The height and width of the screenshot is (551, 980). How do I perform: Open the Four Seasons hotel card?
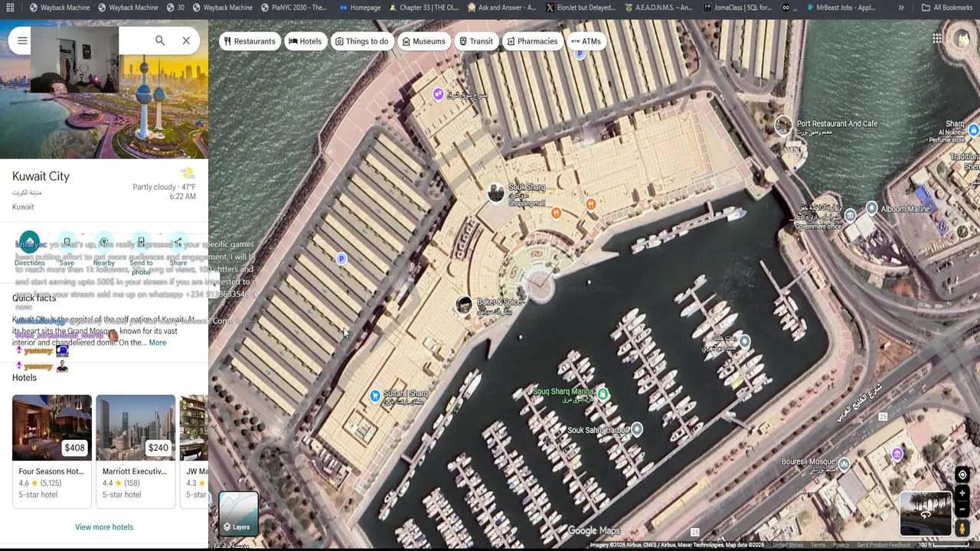(x=52, y=450)
